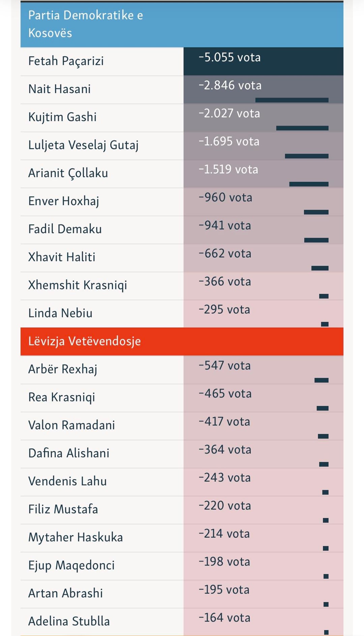The image size is (364, 636).
Task: Select the Lëvizja Vetëvendosje party header
Action: click(84, 341)
